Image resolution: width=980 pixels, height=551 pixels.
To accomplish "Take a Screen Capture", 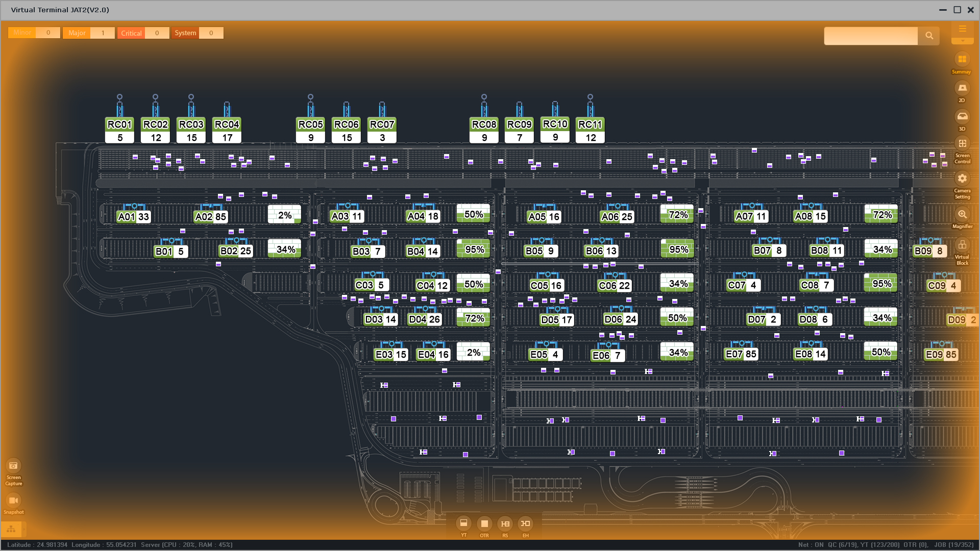I will tap(13, 465).
